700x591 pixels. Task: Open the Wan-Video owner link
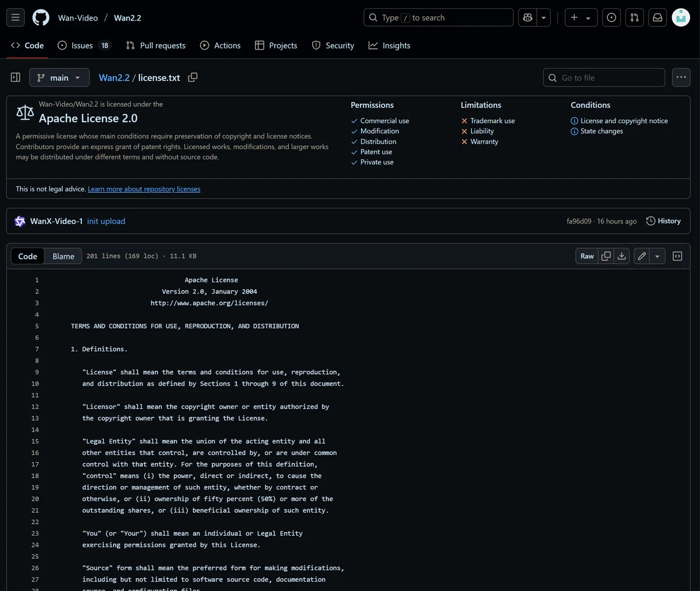point(78,18)
